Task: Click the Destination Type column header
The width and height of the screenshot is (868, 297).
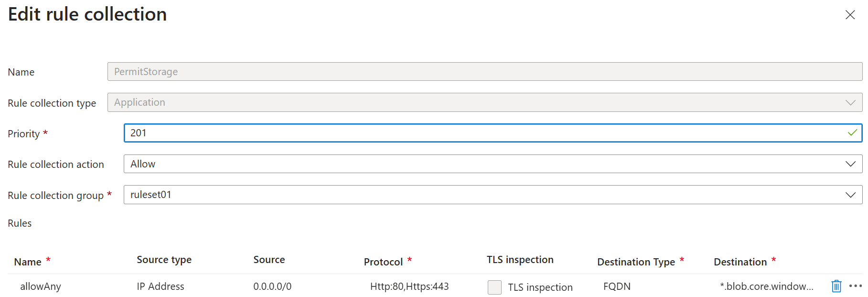Action: tap(637, 262)
